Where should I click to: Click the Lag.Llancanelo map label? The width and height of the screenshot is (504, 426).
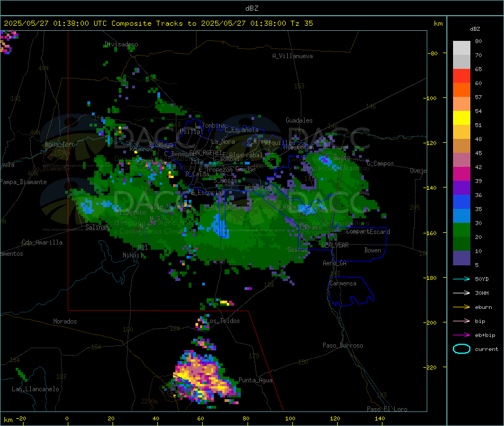point(36,389)
